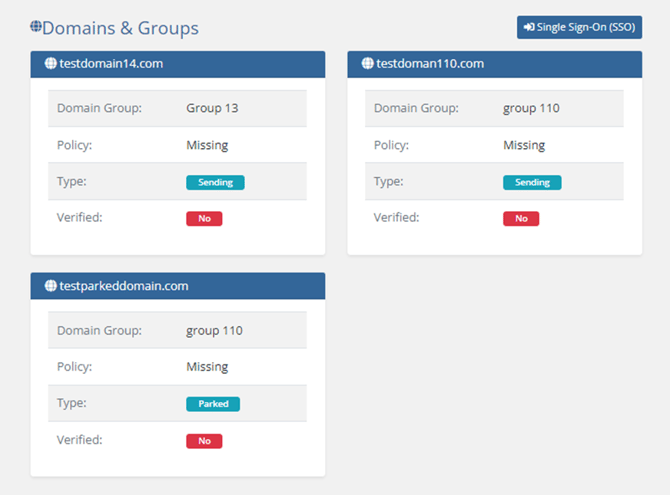This screenshot has height=495, width=670.
Task: Click globe icon next to testparkeddomain.com
Action: 50,286
